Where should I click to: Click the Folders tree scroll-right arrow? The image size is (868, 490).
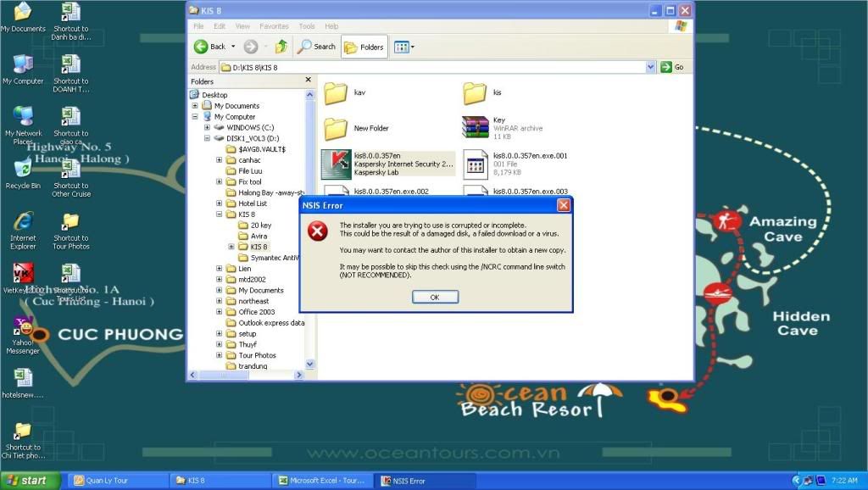coord(299,375)
